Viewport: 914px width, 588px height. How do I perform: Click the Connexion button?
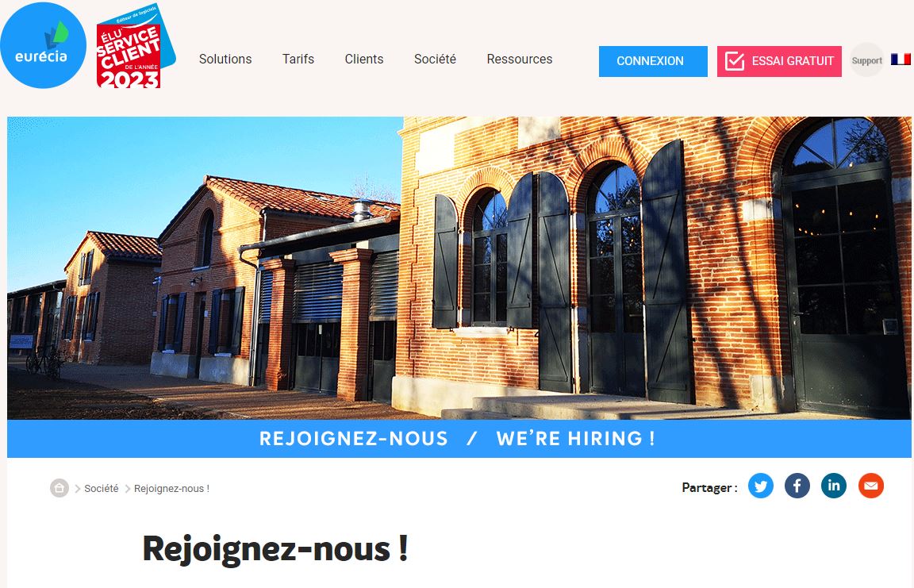(654, 61)
